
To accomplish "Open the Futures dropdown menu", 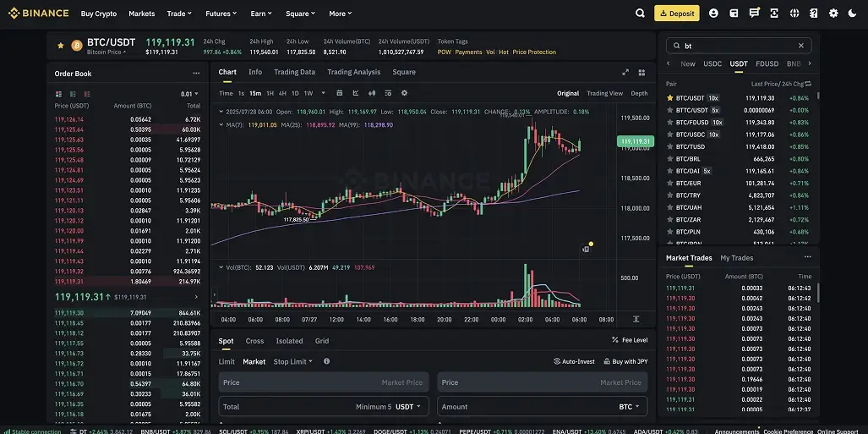I will [x=221, y=14].
